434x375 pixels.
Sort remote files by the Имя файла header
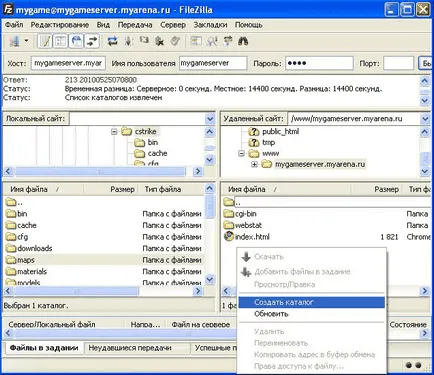287,189
